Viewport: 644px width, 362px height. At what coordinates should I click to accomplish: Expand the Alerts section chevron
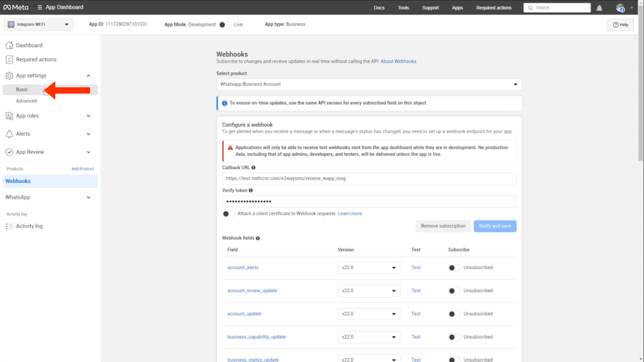tap(88, 134)
